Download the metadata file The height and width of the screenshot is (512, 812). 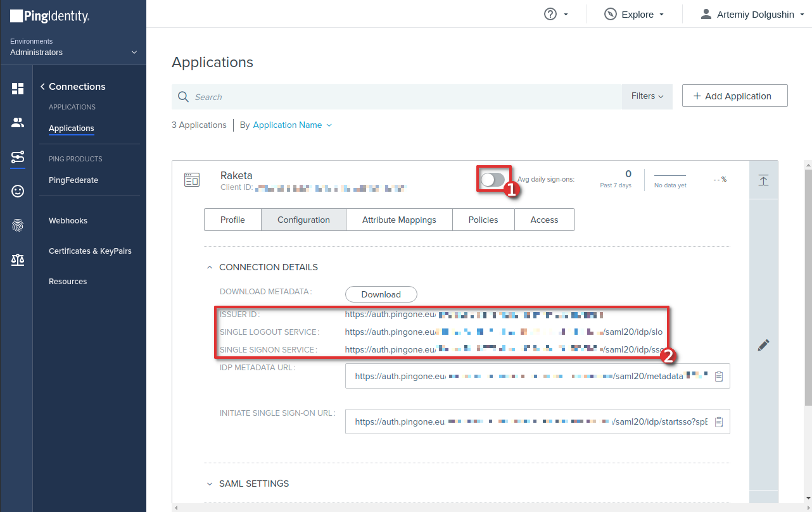pos(381,294)
